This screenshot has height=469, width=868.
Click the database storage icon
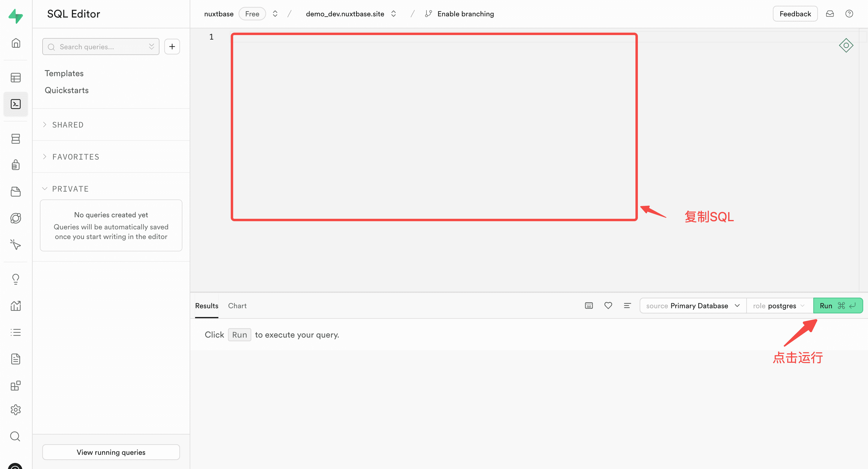tap(16, 139)
